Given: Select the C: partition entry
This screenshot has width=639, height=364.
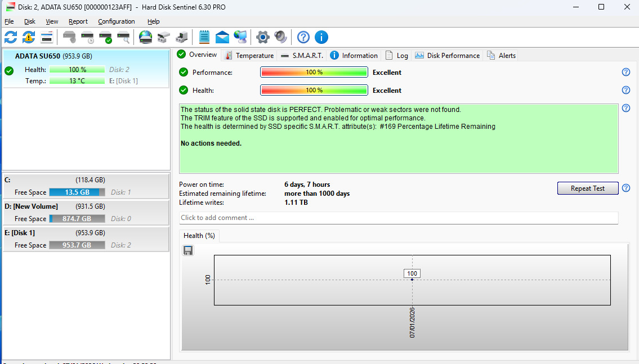Looking at the screenshot, I should [86, 186].
